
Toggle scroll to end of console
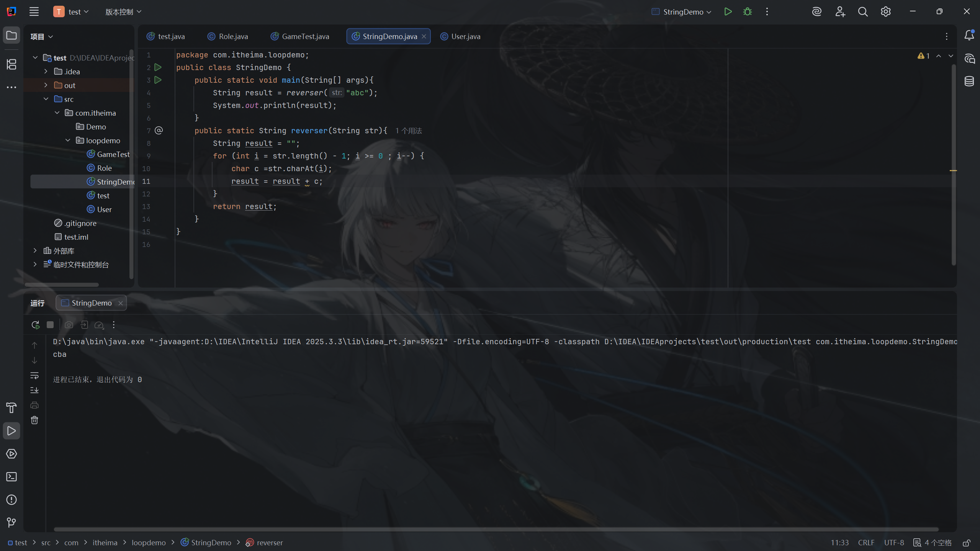[34, 390]
